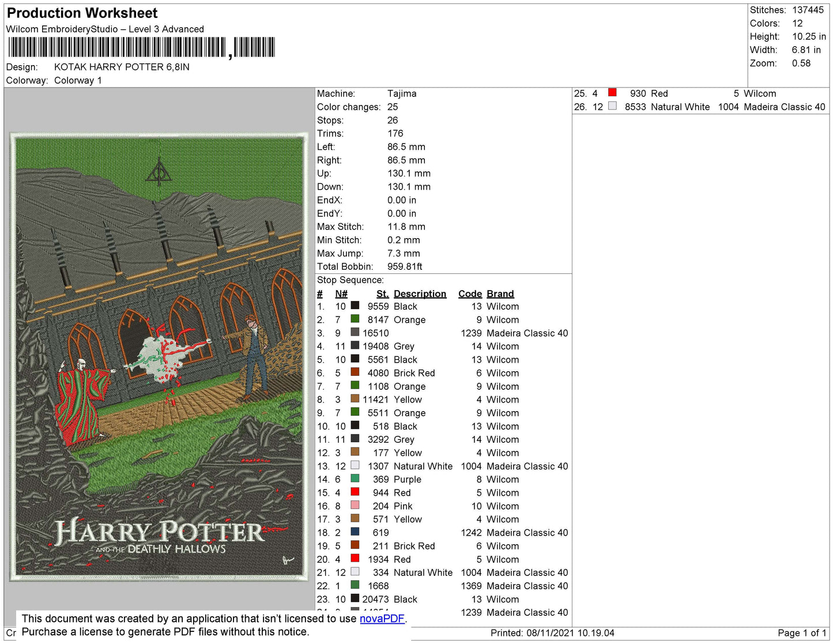Select stitch count "9559" in stop row 1
This screenshot has width=833, height=644.
pos(378,307)
